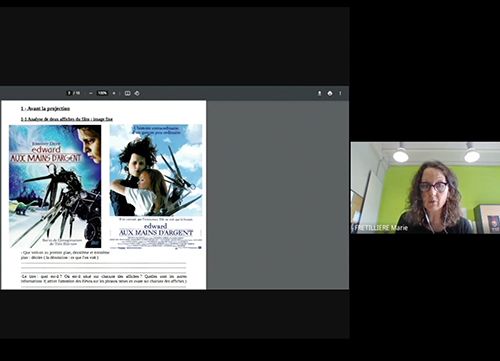This screenshot has height=361, width=500.
Task: Select the left Edward aux mains d'argent poster
Action: coord(55,186)
